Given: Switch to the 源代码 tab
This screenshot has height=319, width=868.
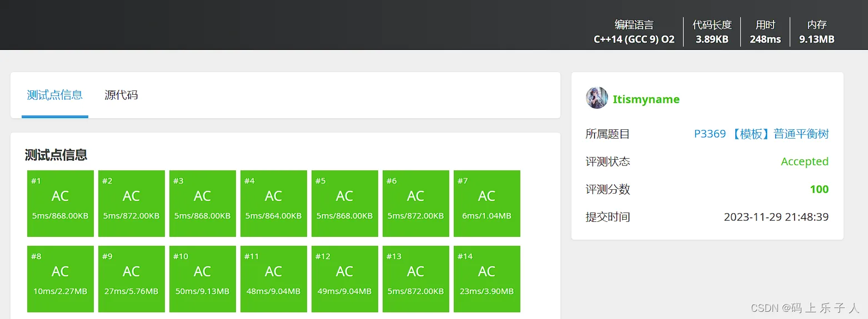Looking at the screenshot, I should coord(121,95).
